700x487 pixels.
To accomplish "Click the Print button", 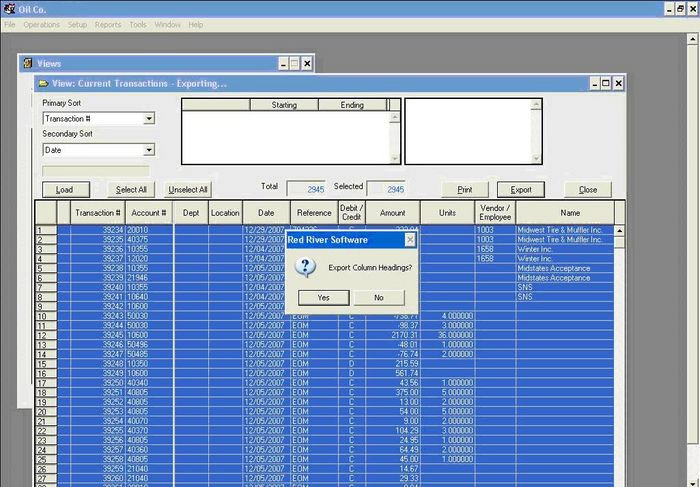I will (x=465, y=190).
